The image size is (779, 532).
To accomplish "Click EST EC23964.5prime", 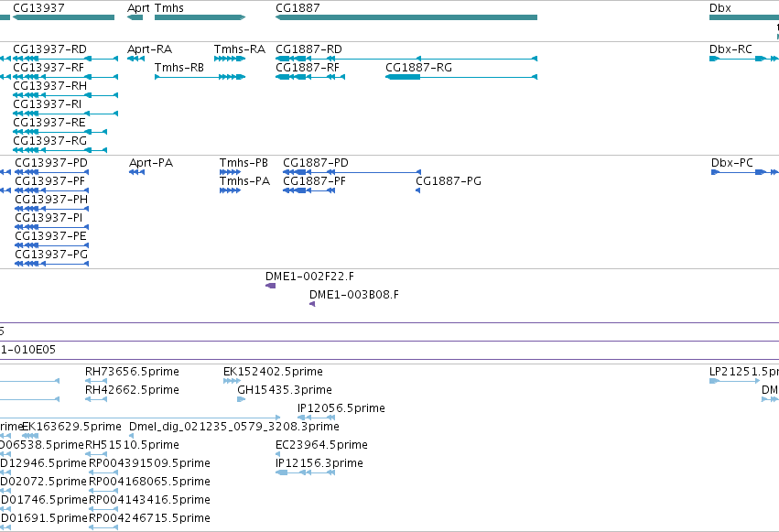I will (x=321, y=446).
